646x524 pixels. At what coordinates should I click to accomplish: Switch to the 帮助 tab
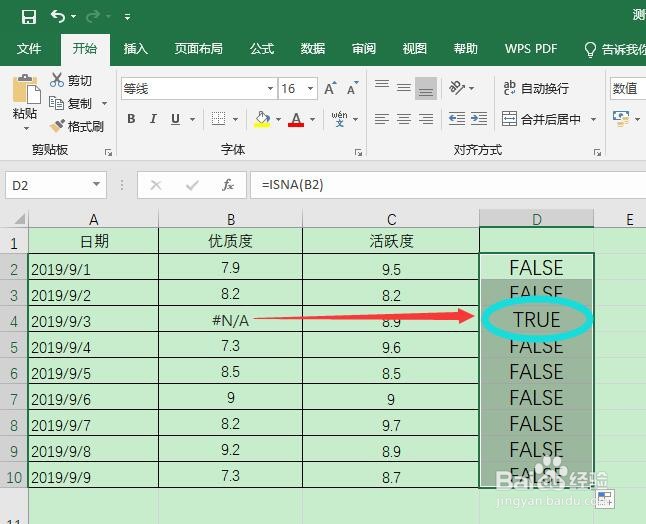(x=466, y=49)
